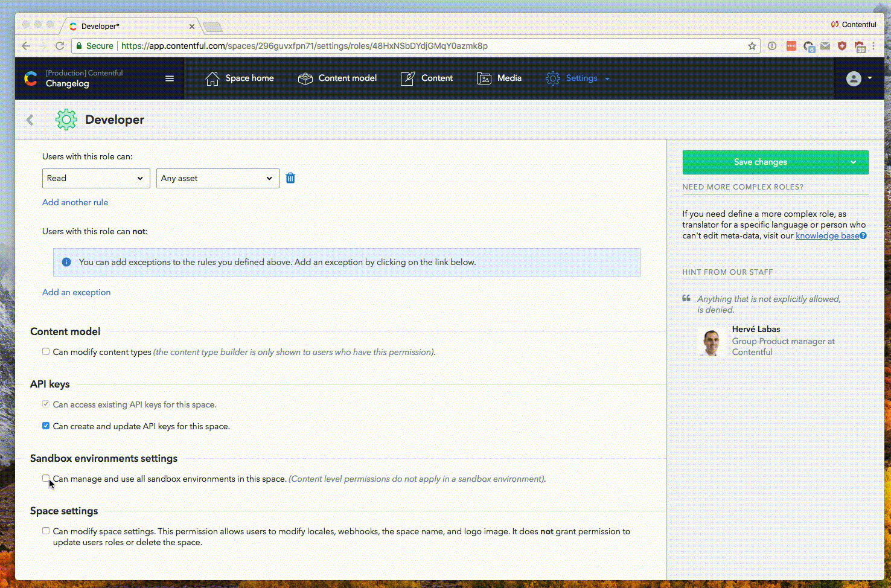Open the user avatar menu
Viewport: 891px width, 588px height.
tap(854, 78)
